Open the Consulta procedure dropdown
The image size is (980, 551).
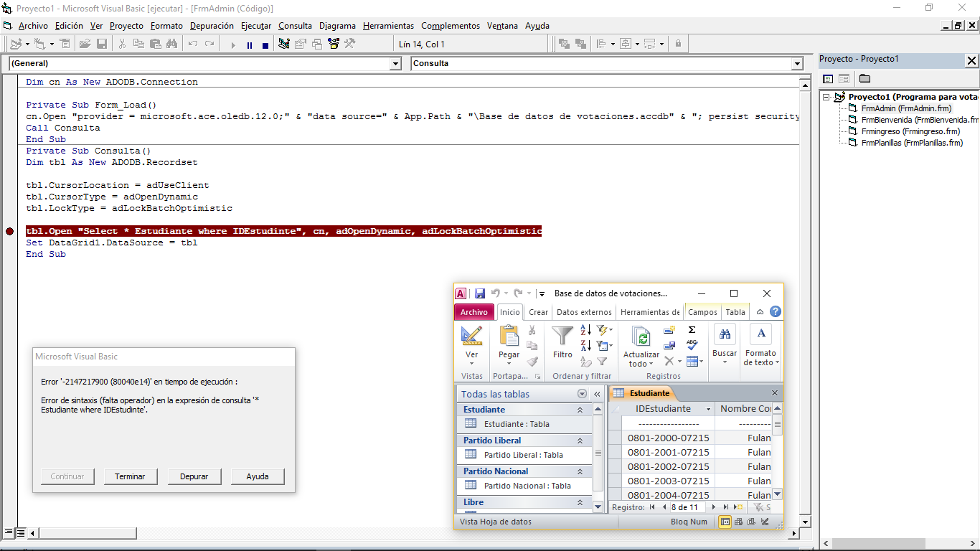point(796,64)
